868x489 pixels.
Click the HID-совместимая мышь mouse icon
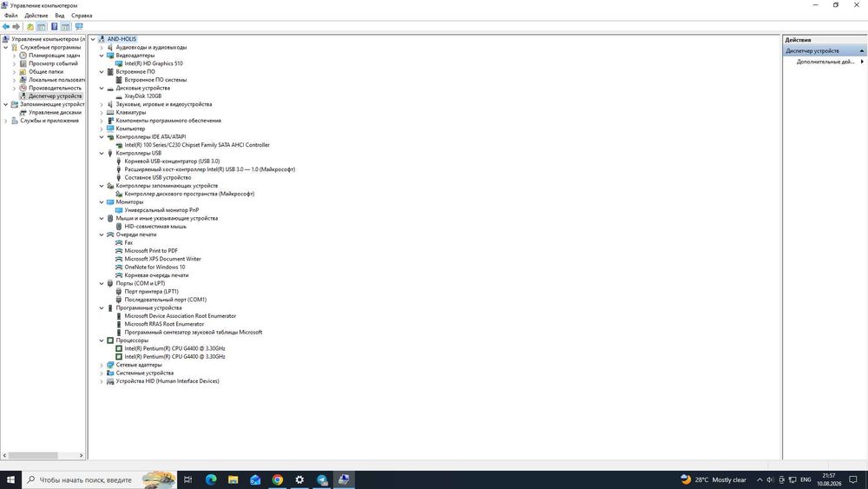point(118,227)
